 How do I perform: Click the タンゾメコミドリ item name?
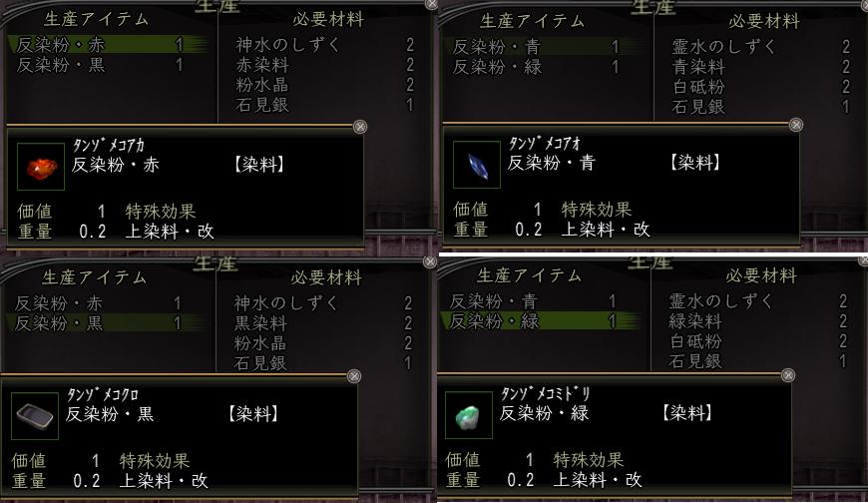click(545, 394)
